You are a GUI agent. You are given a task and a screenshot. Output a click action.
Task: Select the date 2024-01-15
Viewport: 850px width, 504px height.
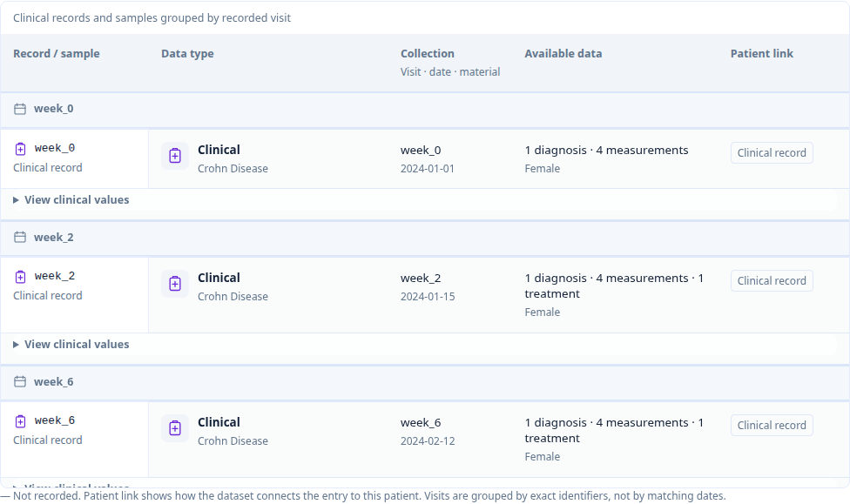(428, 297)
